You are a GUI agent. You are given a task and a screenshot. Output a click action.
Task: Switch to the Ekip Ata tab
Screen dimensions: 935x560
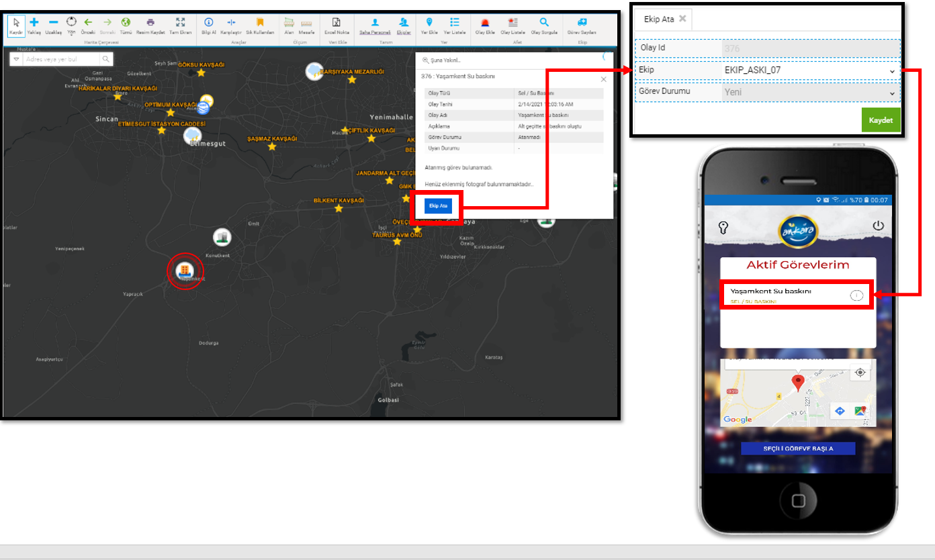pos(659,19)
